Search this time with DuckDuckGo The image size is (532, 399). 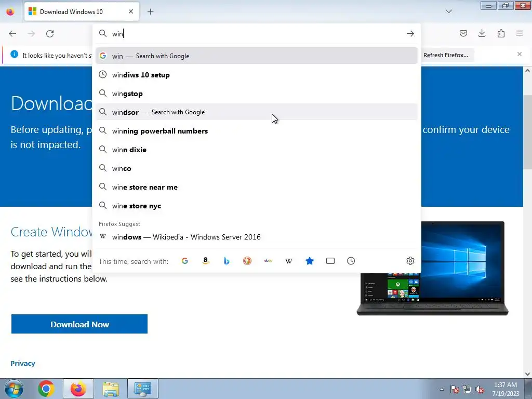(247, 261)
